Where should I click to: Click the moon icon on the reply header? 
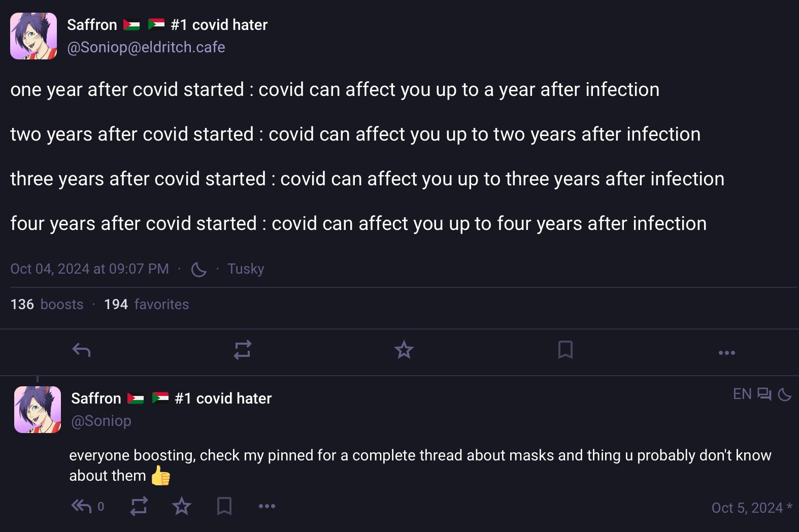(784, 394)
